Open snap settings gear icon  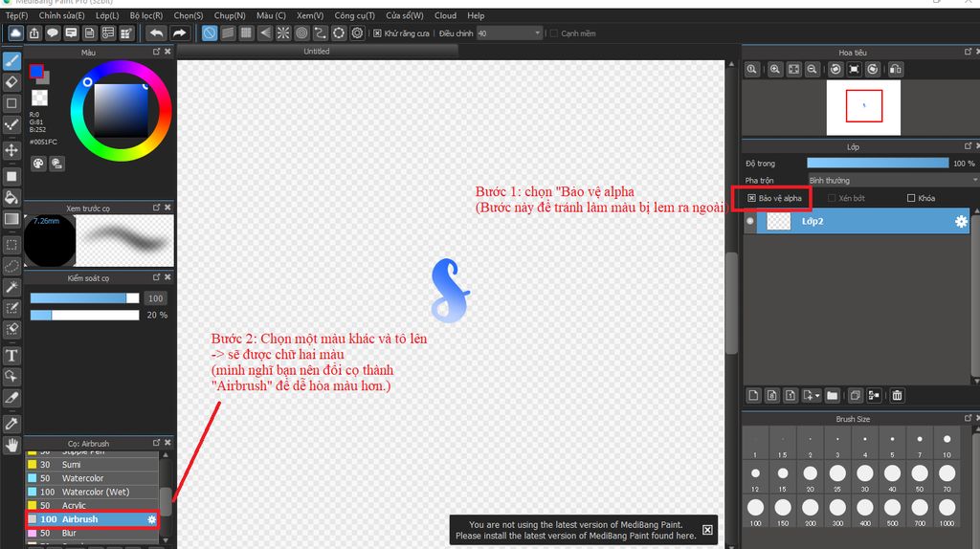(357, 33)
